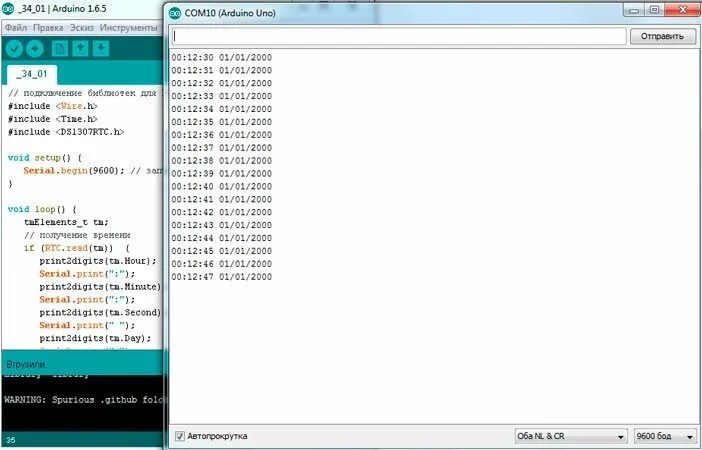702x450 pixels.
Task: Open the 9600 бод baud rate dropdown
Action: (x=665, y=436)
